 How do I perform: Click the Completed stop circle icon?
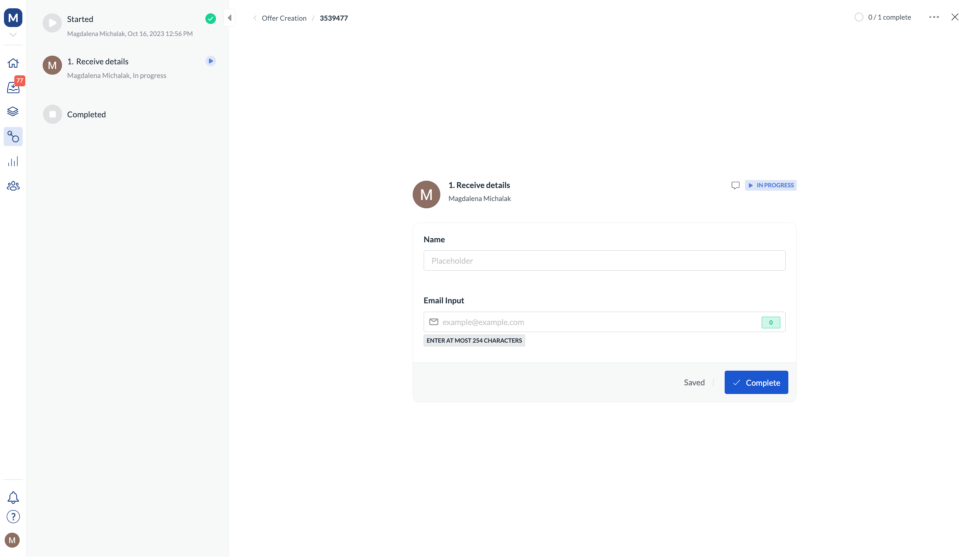pyautogui.click(x=52, y=114)
